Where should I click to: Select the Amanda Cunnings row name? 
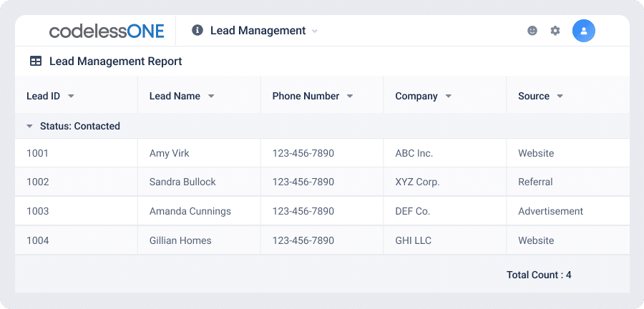point(190,211)
